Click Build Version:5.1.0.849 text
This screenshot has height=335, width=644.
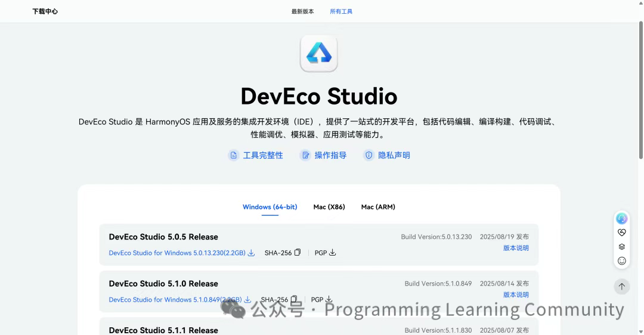(x=438, y=284)
